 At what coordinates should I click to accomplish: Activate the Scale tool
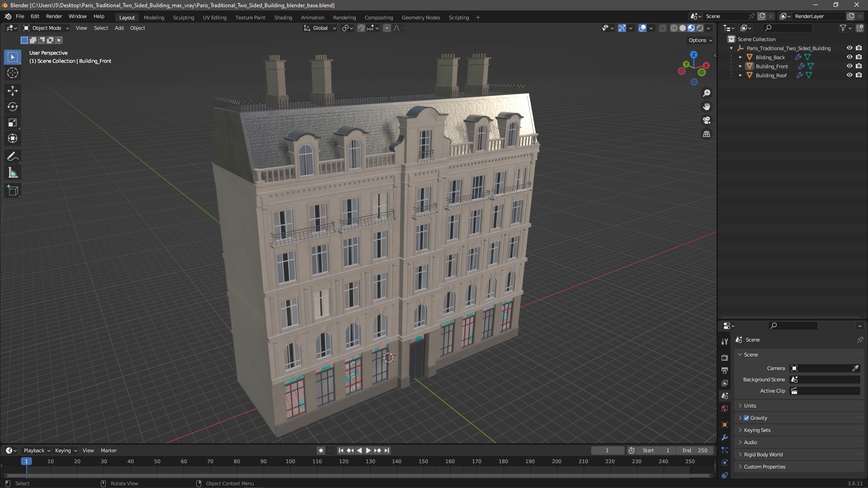[x=12, y=123]
